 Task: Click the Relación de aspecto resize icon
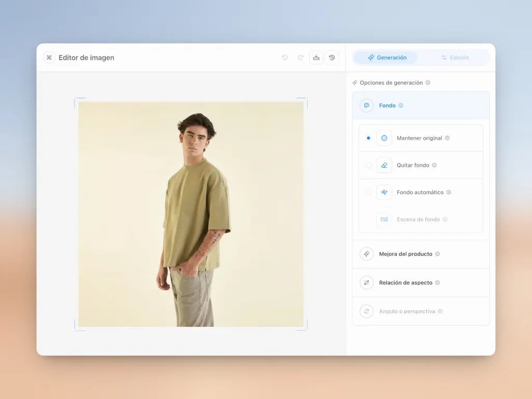coord(366,283)
